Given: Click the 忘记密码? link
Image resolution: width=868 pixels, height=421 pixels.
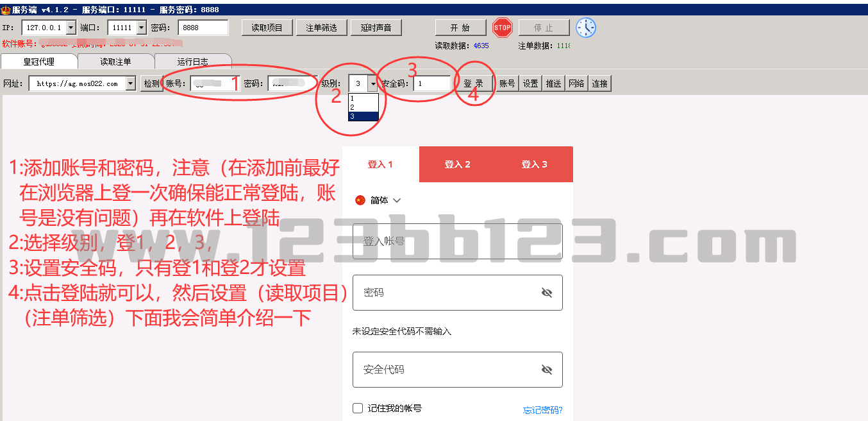Looking at the screenshot, I should pyautogui.click(x=542, y=410).
